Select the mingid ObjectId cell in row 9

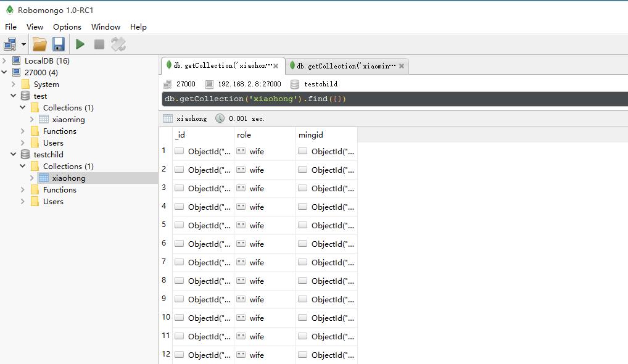click(326, 300)
